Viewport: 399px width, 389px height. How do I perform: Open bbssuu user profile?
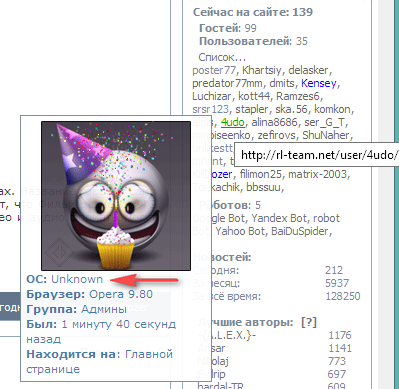[x=263, y=187]
